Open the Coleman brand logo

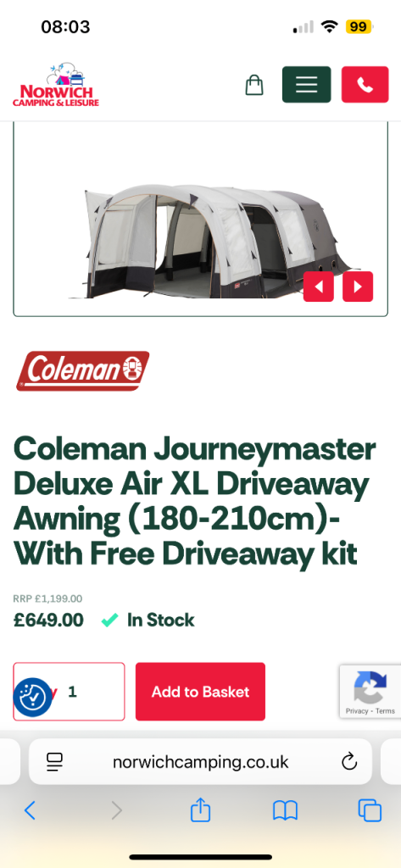coord(82,371)
